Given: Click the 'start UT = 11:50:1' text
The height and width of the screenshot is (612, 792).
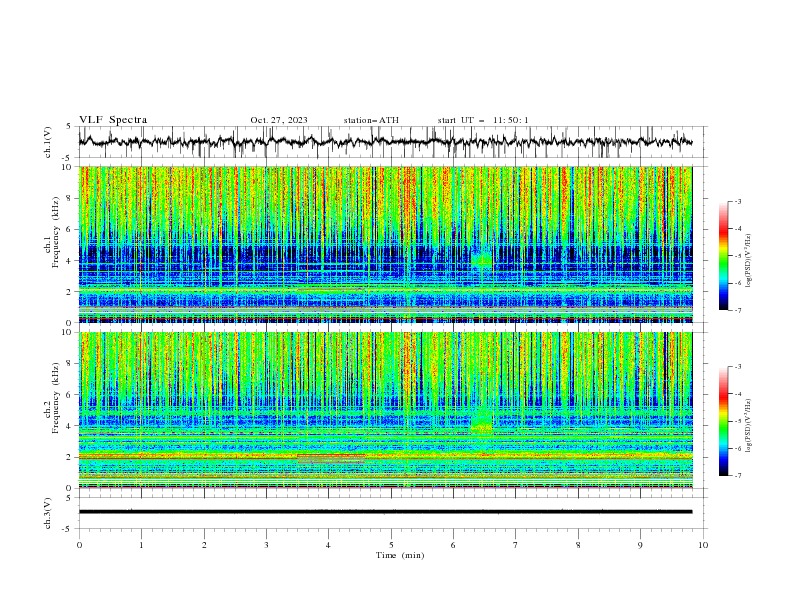Looking at the screenshot, I should click(483, 120).
